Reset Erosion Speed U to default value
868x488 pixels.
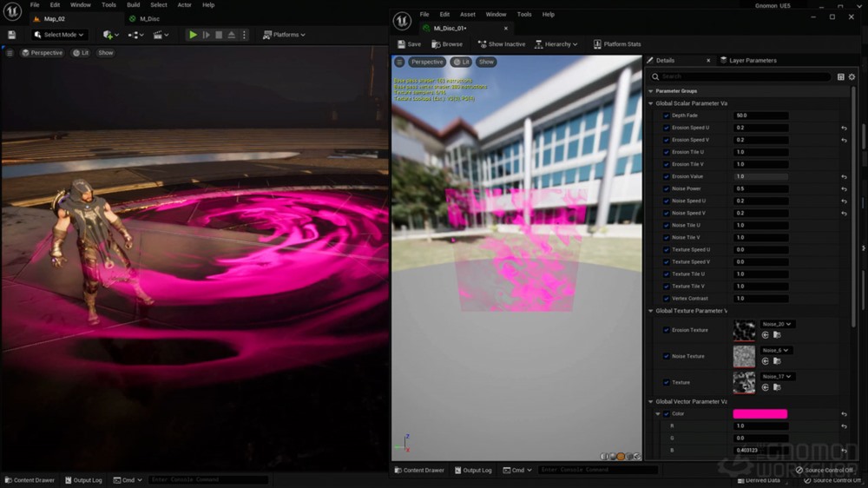click(x=845, y=128)
